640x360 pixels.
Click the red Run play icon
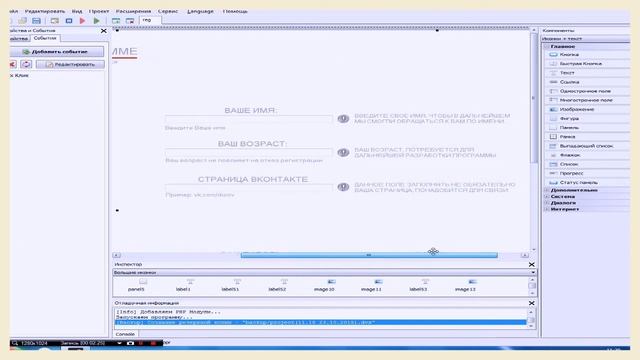tap(82, 21)
